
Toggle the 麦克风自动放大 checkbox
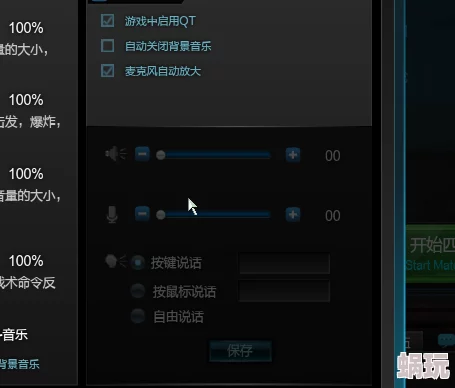pyautogui.click(x=107, y=71)
